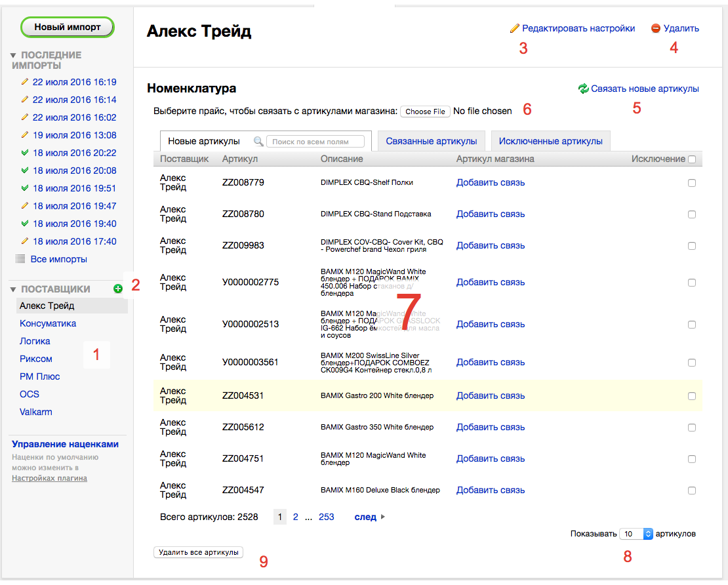Toggle the Исключение header checkbox
The image size is (728, 585).
pyautogui.click(x=692, y=159)
